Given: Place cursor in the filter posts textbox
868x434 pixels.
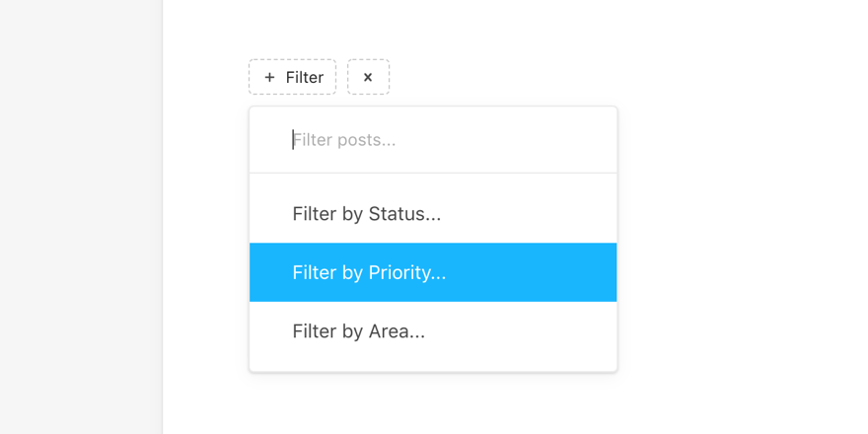Looking at the screenshot, I should coord(434,140).
